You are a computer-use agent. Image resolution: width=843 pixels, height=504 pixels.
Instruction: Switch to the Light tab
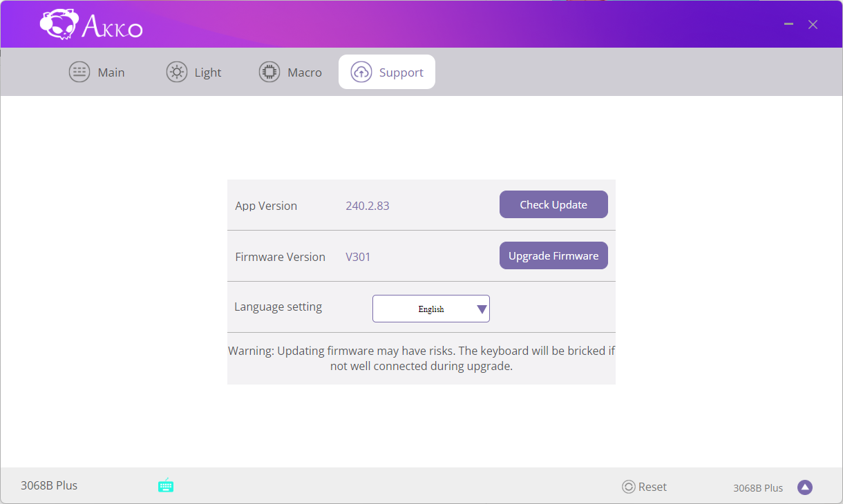194,72
